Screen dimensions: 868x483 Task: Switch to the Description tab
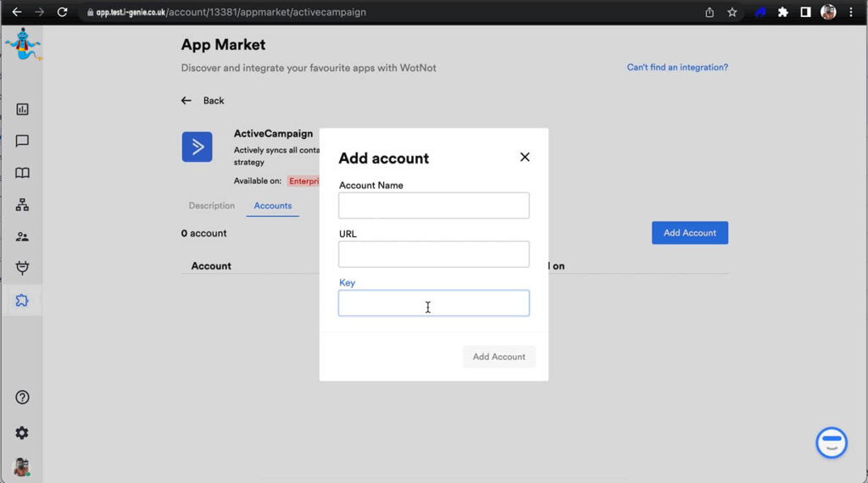pos(211,206)
